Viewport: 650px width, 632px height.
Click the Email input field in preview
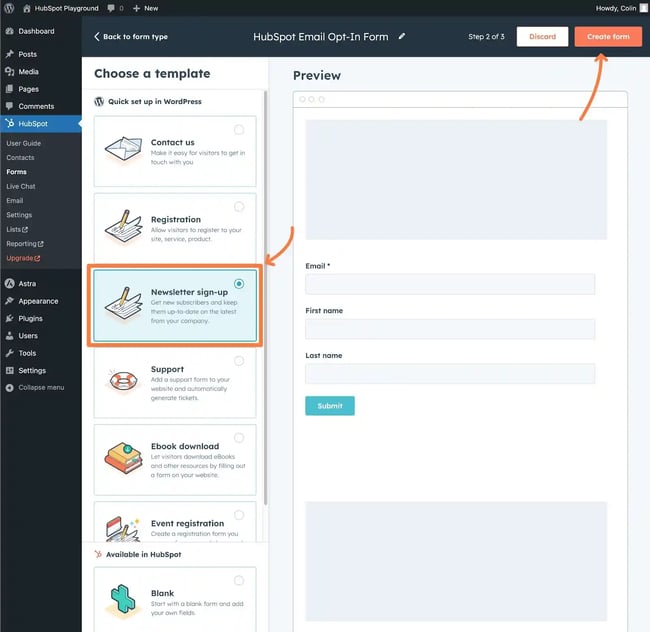[x=450, y=284]
